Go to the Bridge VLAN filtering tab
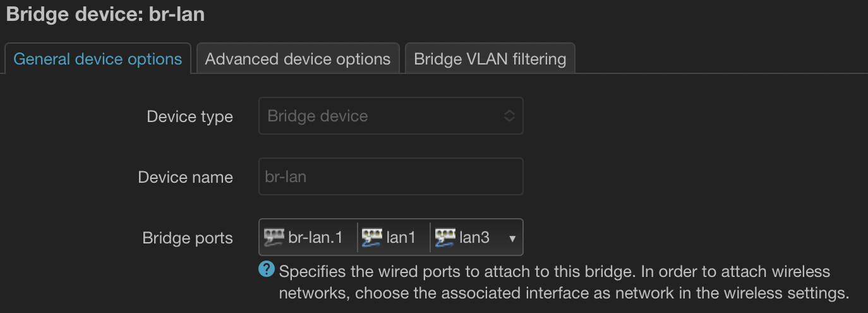This screenshot has width=868, height=313. (x=490, y=59)
